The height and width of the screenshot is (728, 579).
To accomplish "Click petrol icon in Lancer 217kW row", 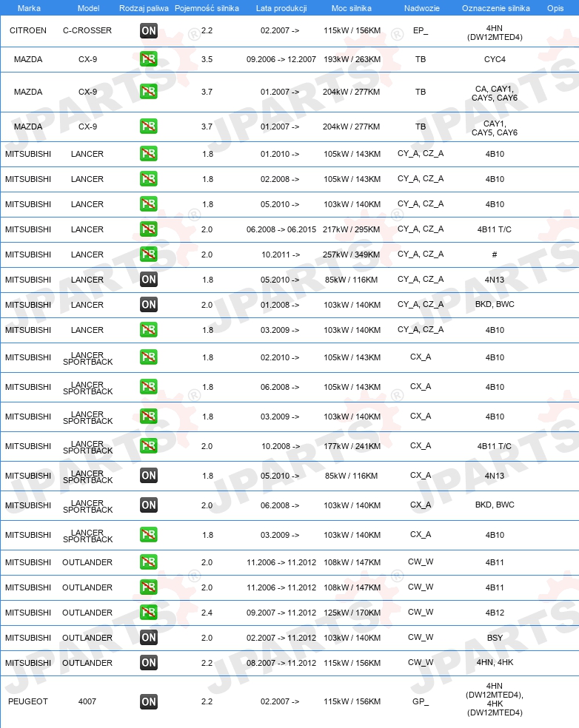I will pos(149,229).
